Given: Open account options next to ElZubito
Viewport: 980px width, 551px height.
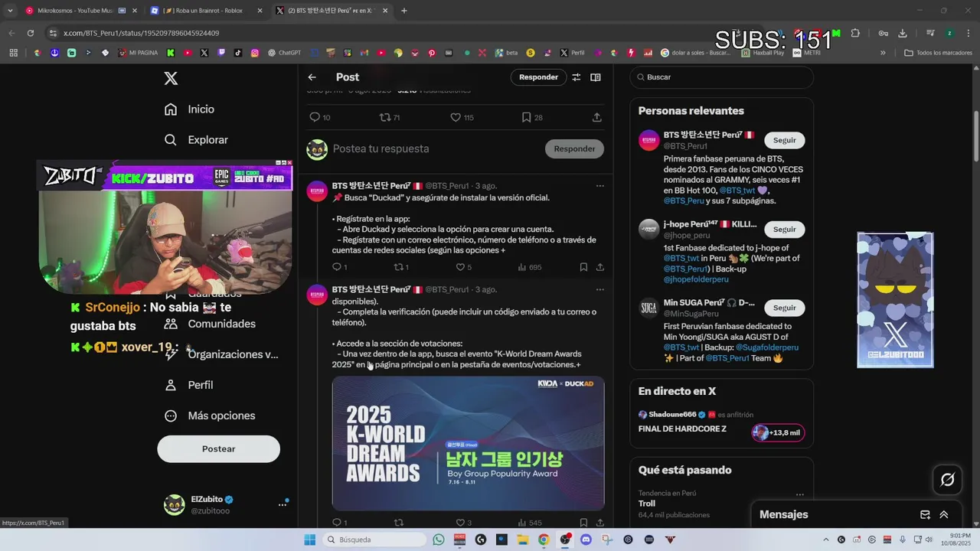Looking at the screenshot, I should click(283, 504).
